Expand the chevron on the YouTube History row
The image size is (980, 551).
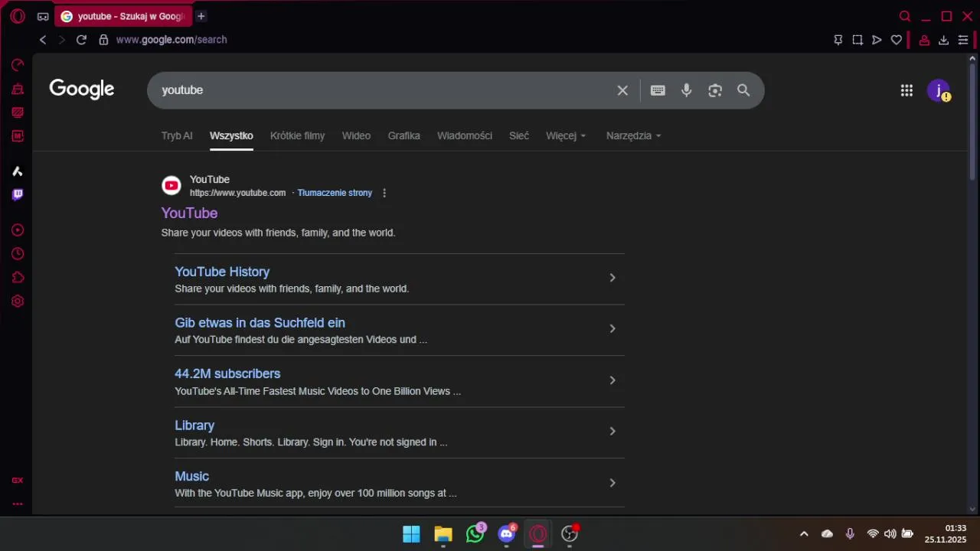tap(612, 278)
